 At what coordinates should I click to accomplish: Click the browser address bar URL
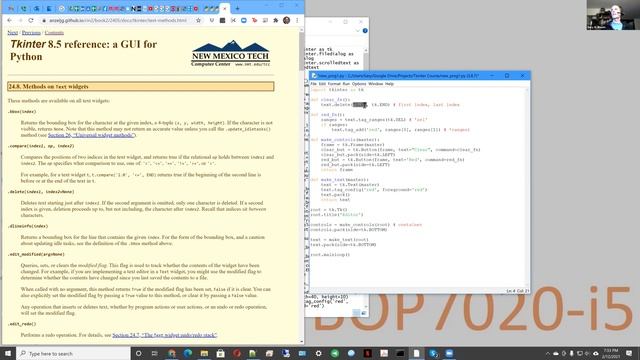click(x=118, y=20)
